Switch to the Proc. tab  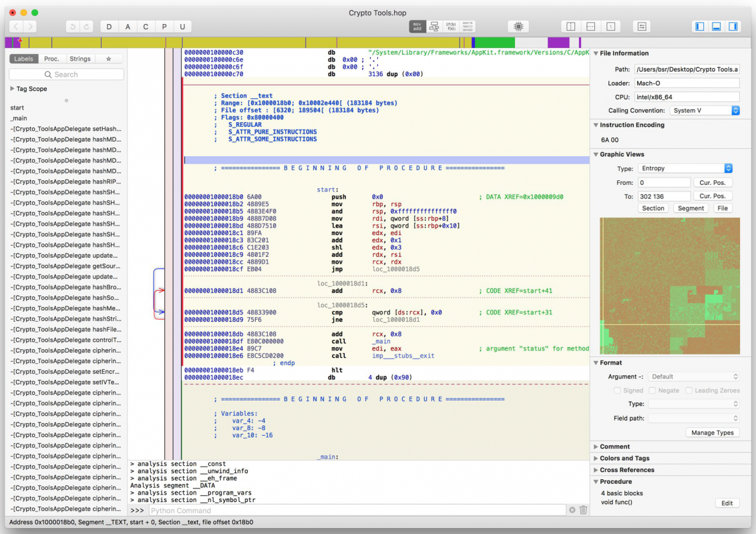coord(51,59)
